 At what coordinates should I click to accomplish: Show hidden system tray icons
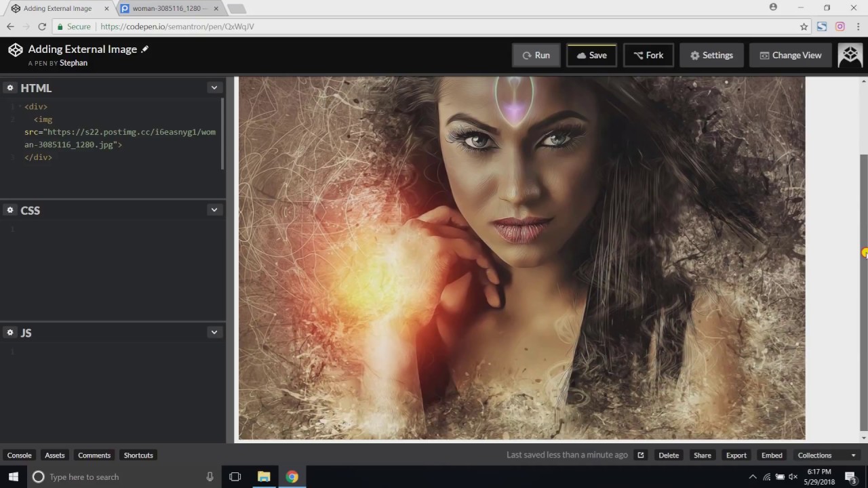[753, 476]
